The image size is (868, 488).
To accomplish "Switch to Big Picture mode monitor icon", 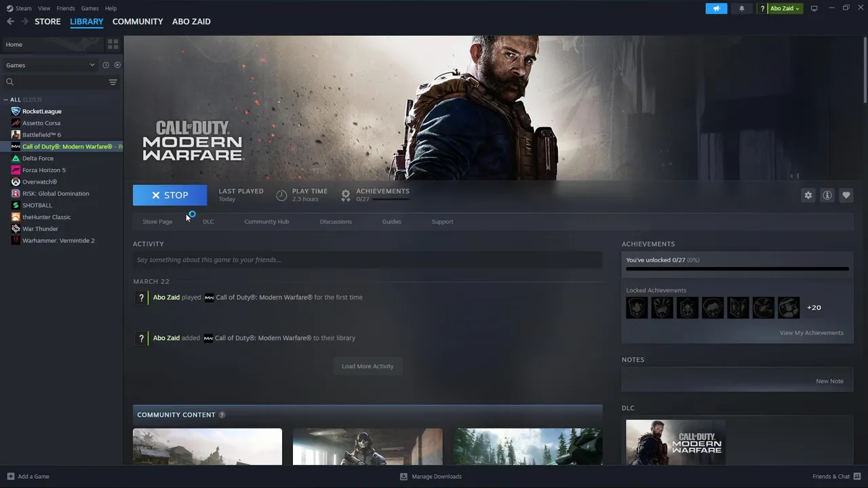I will [x=814, y=8].
